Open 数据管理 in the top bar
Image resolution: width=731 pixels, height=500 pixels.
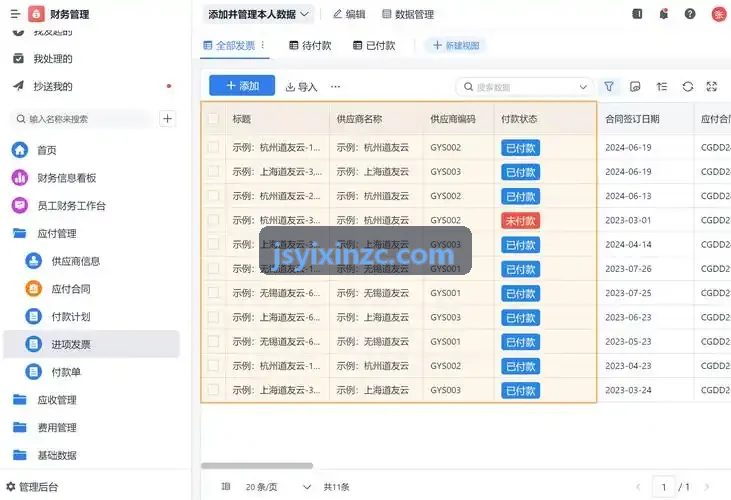pyautogui.click(x=408, y=14)
